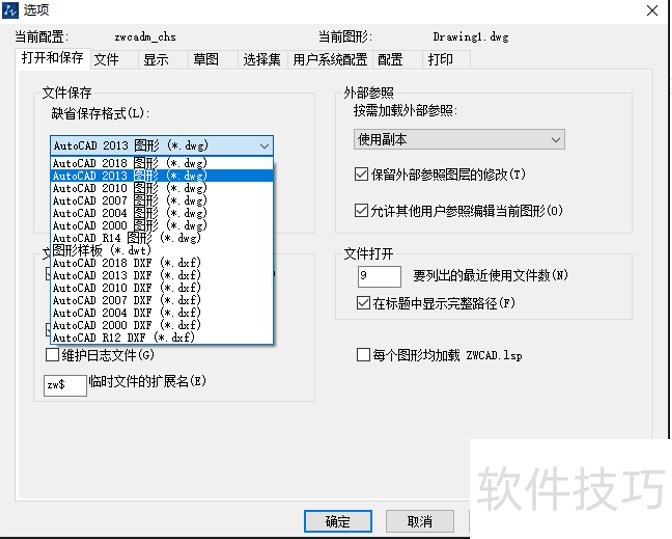
Task: Close the 选项 dialog window
Action: (x=652, y=11)
